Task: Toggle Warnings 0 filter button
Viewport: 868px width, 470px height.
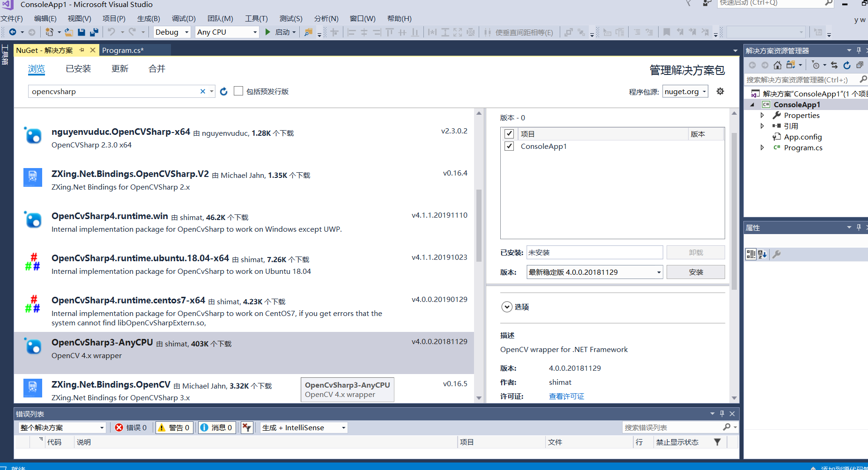Action: pos(174,427)
